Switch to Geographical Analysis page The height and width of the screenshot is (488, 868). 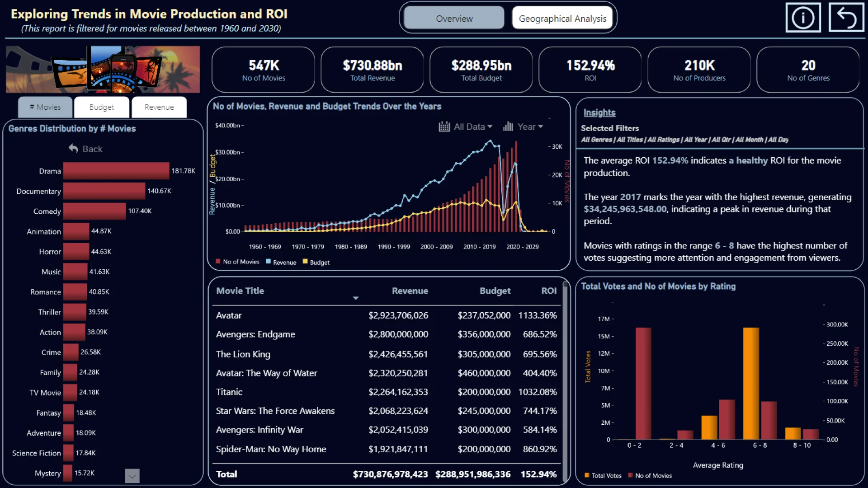tap(562, 18)
